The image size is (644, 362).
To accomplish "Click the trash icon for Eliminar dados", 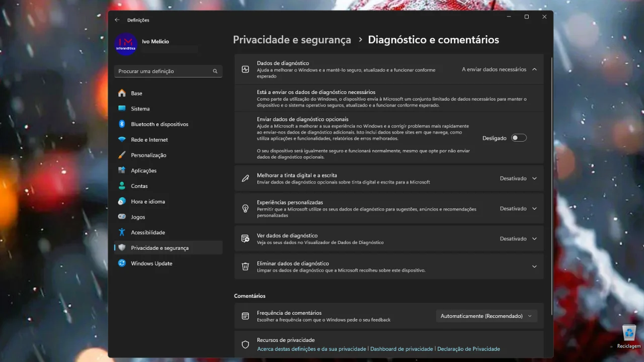I will (246, 266).
